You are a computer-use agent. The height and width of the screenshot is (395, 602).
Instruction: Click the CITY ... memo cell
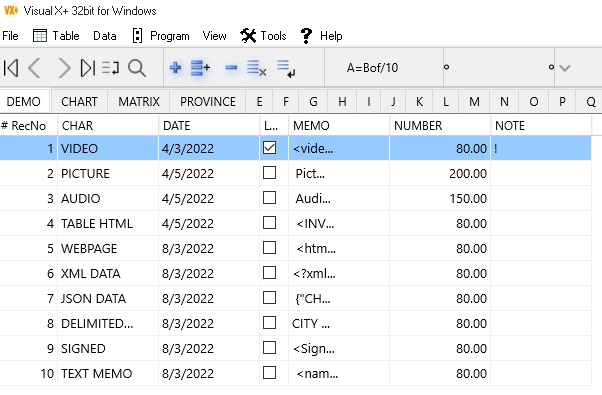point(339,323)
